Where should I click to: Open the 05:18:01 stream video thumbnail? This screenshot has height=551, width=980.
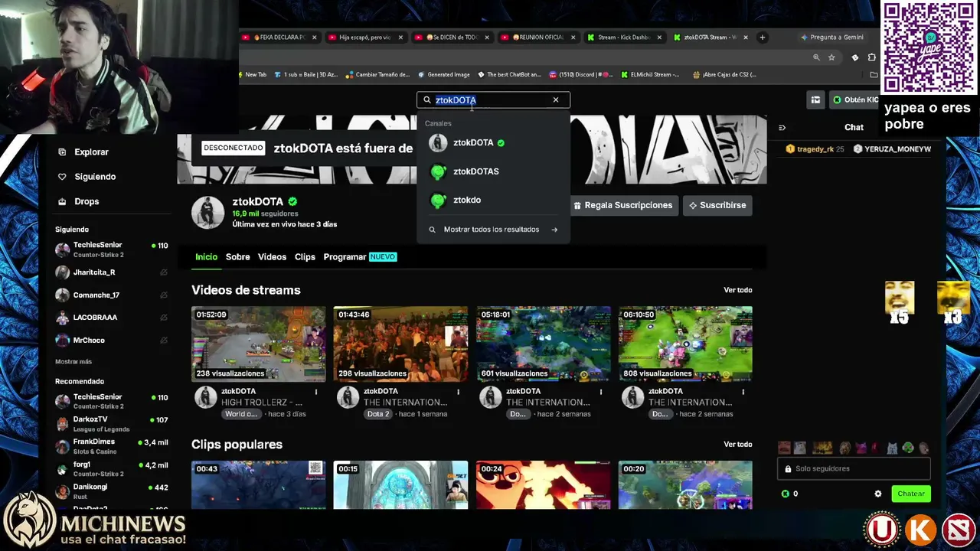(x=543, y=344)
